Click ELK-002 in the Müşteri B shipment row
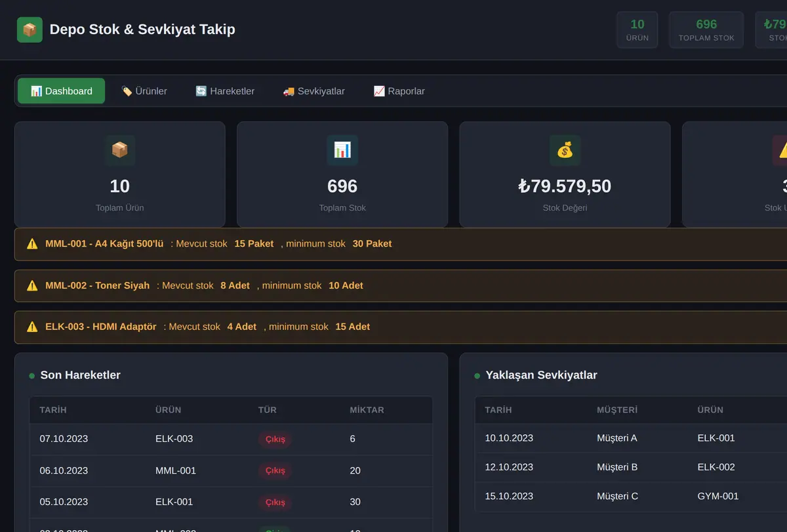 pyautogui.click(x=716, y=467)
